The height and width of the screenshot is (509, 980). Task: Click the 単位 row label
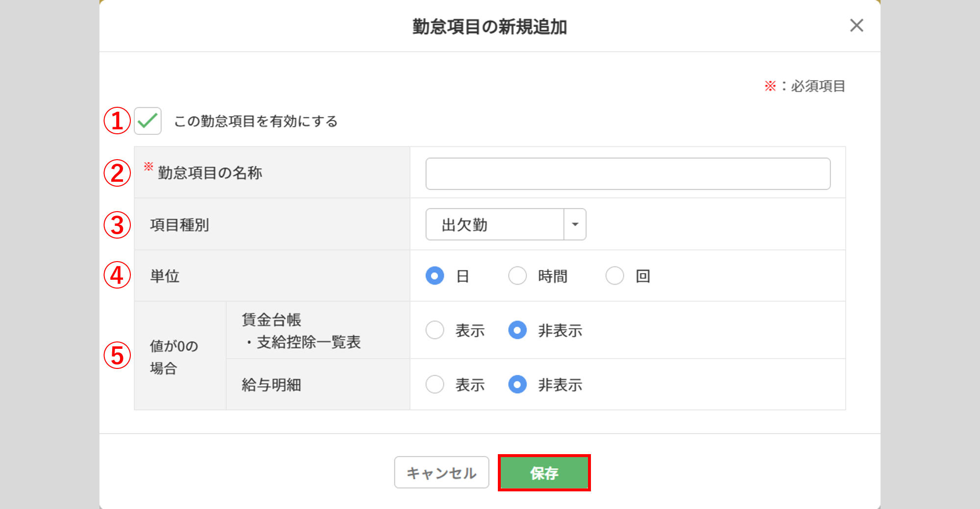point(165,276)
